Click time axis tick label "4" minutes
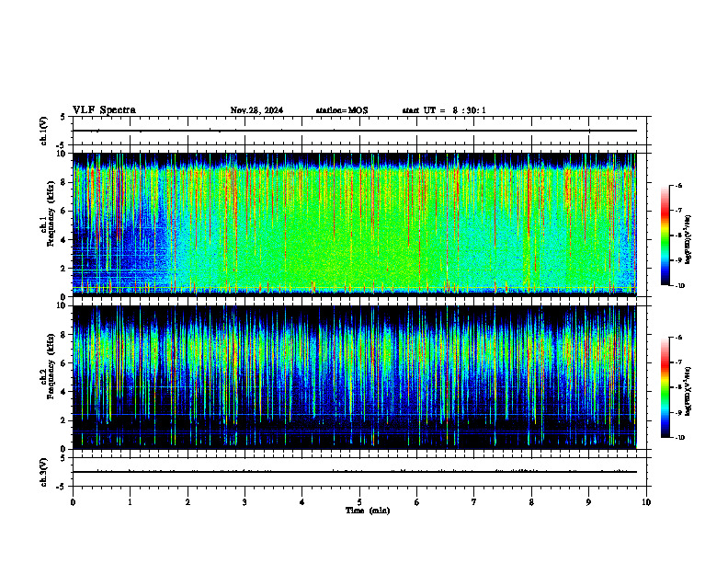Image resolution: width=728 pixels, height=563 pixels. [x=302, y=502]
